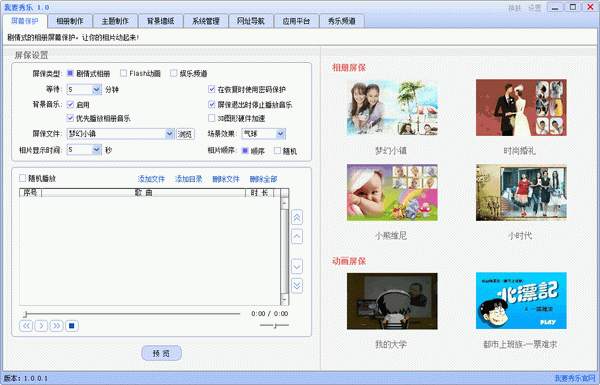Click 删除文件 link
The width and height of the screenshot is (600, 385).
[x=226, y=179]
